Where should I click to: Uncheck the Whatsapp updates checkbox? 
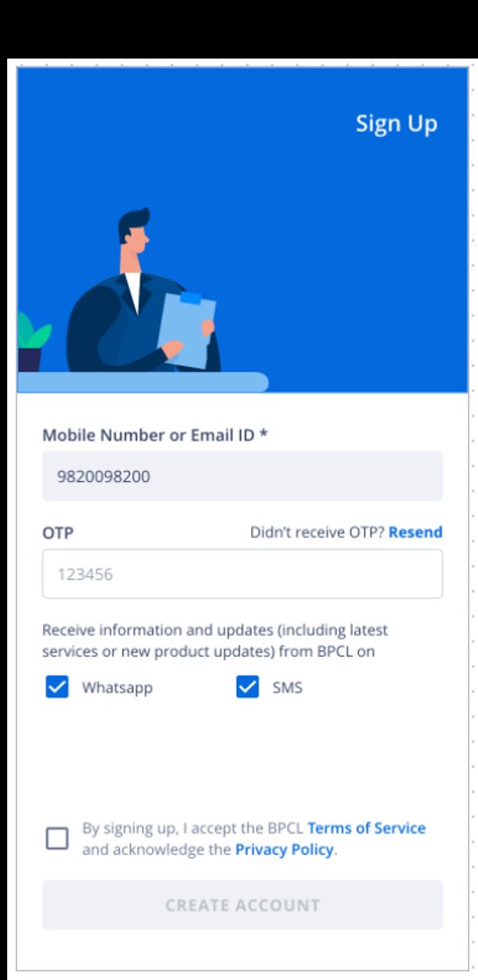coord(57,687)
